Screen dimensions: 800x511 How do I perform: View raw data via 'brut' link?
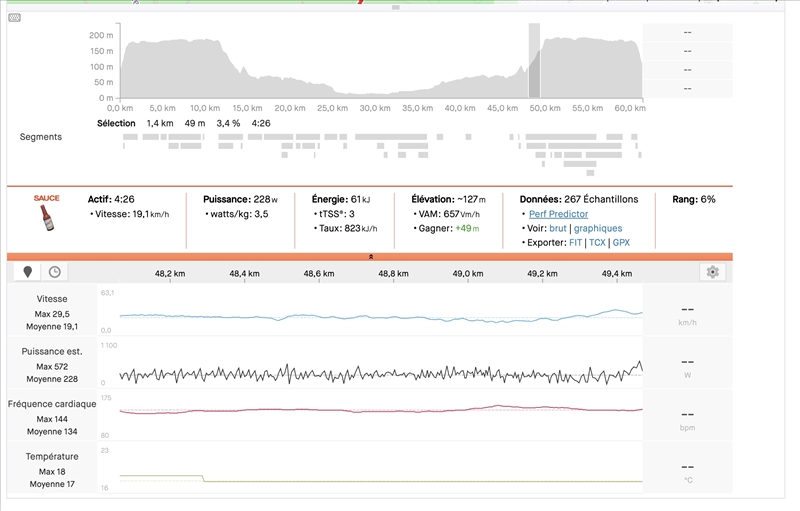[x=558, y=228]
